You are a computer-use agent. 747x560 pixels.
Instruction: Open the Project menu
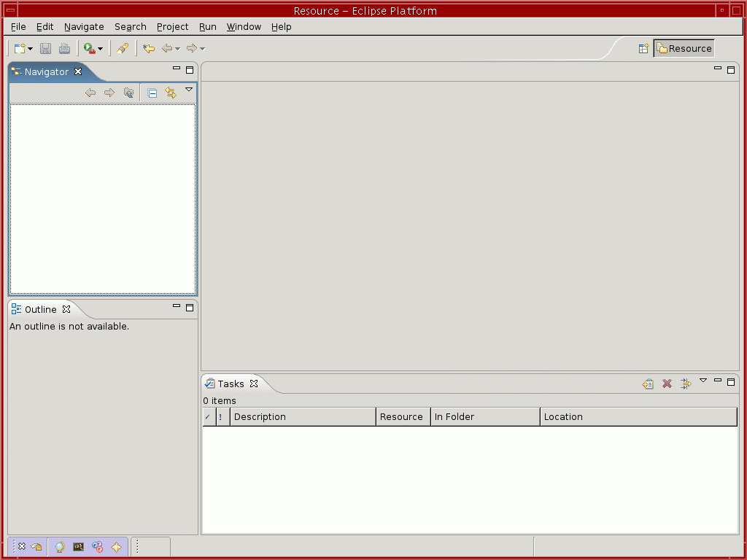[172, 27]
